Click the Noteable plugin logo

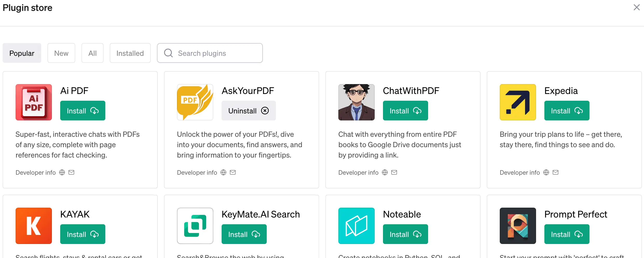(356, 226)
